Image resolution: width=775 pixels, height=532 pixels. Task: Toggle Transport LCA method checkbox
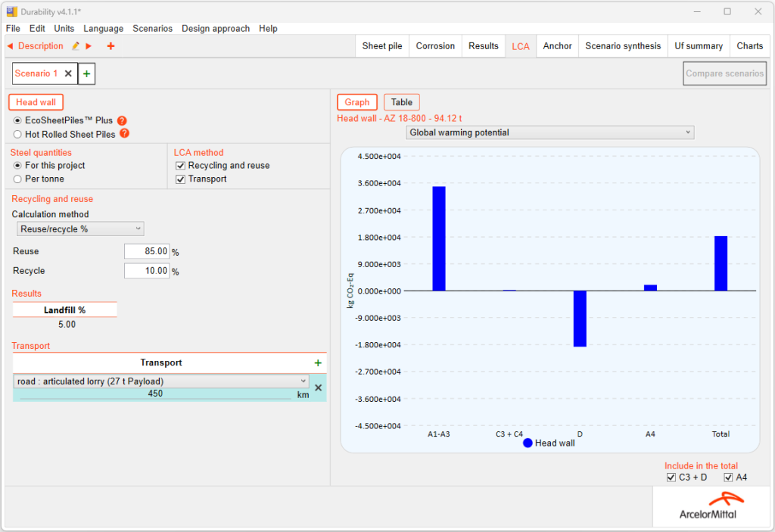point(180,179)
